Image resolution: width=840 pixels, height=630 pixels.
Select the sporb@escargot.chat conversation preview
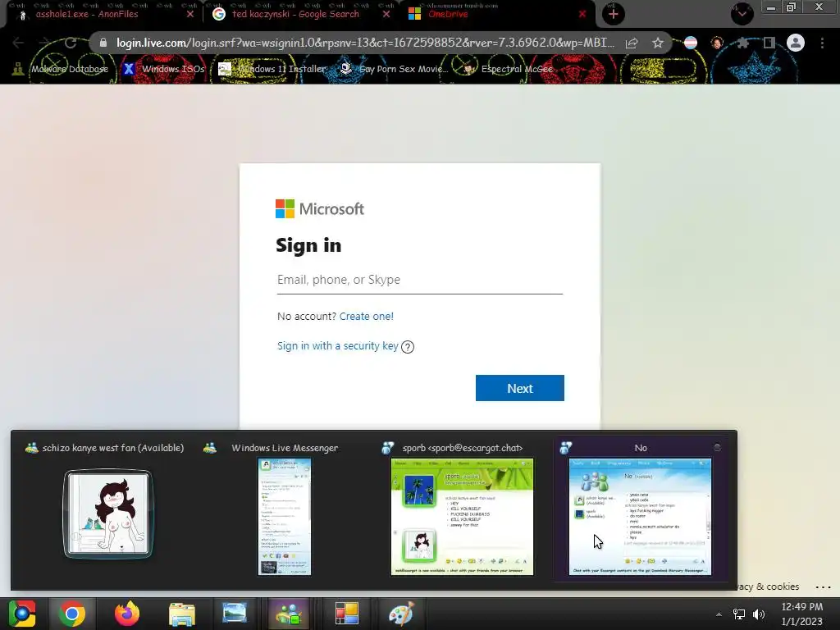click(462, 517)
